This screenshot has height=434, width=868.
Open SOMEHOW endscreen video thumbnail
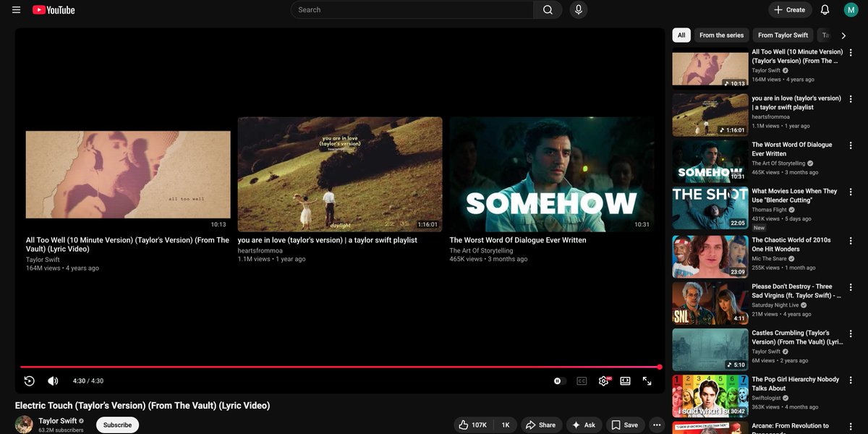click(552, 174)
